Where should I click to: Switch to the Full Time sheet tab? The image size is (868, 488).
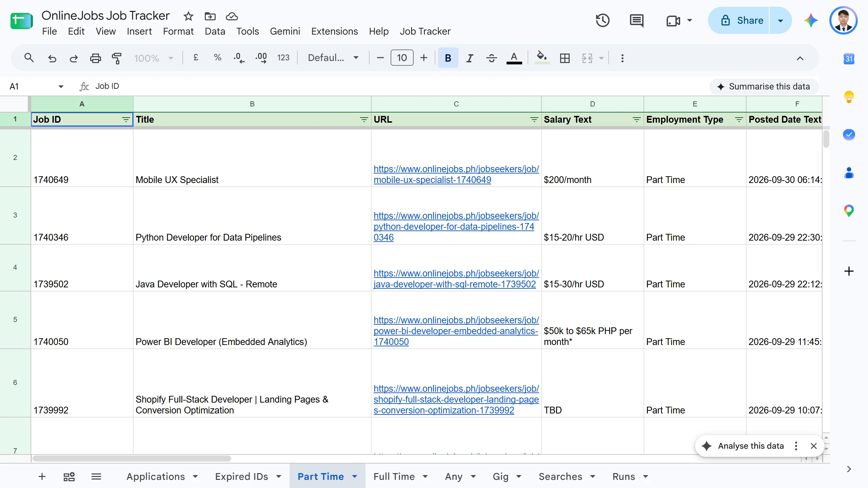coord(394,476)
